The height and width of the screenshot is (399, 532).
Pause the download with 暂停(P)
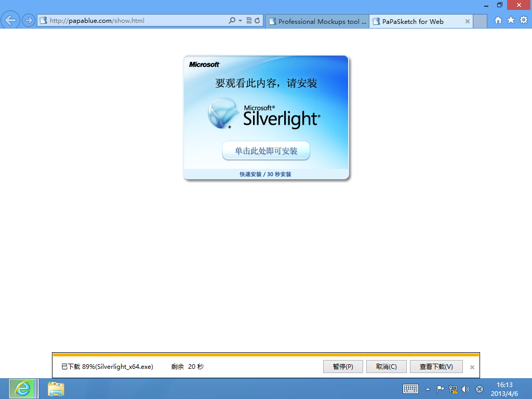click(x=343, y=367)
